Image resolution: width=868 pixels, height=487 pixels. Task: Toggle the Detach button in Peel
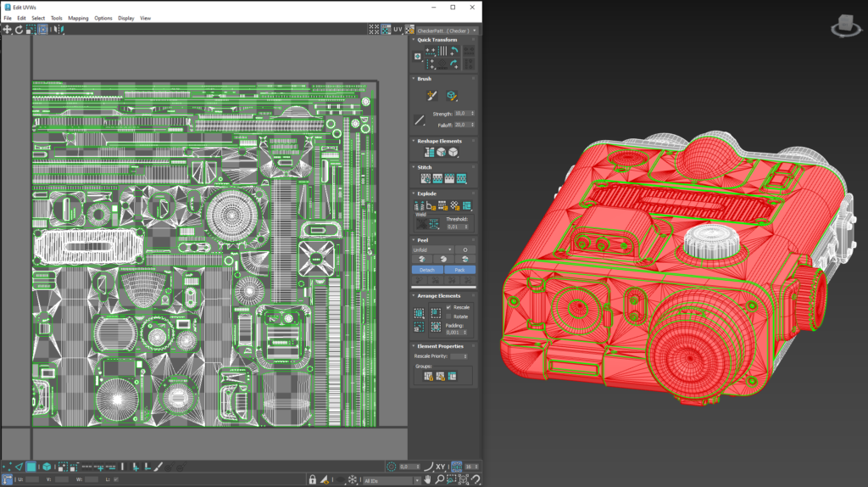click(427, 270)
